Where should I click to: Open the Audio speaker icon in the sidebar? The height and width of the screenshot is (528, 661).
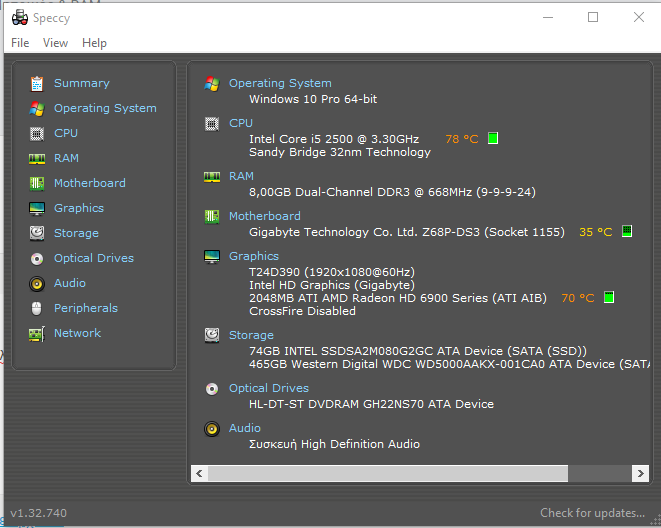pos(37,283)
